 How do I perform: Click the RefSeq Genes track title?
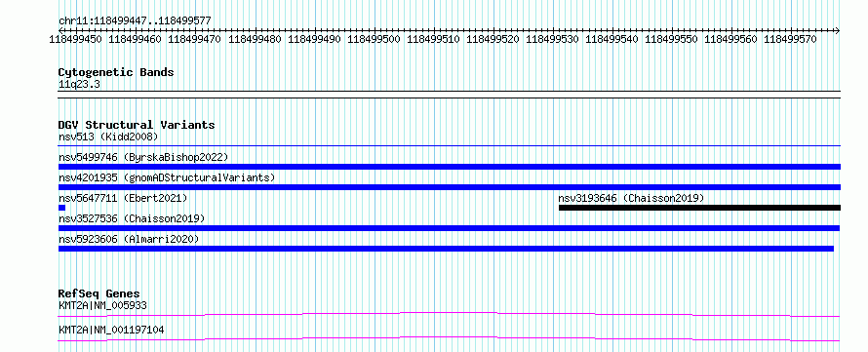(x=99, y=293)
